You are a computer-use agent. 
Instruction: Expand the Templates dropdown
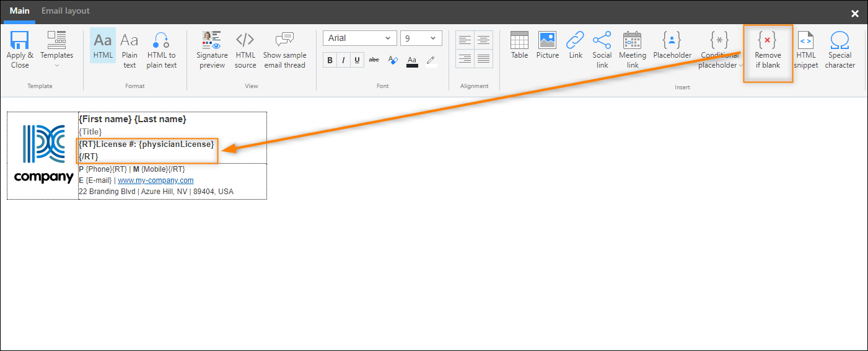click(x=56, y=49)
